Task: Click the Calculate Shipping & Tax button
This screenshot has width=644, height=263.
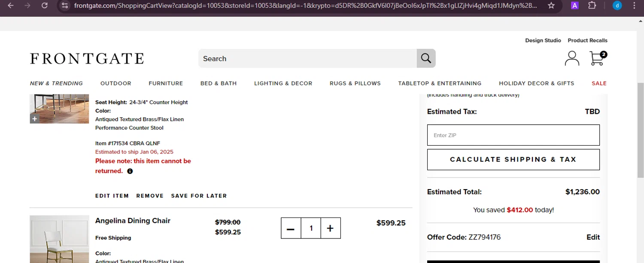Action: 513,159
